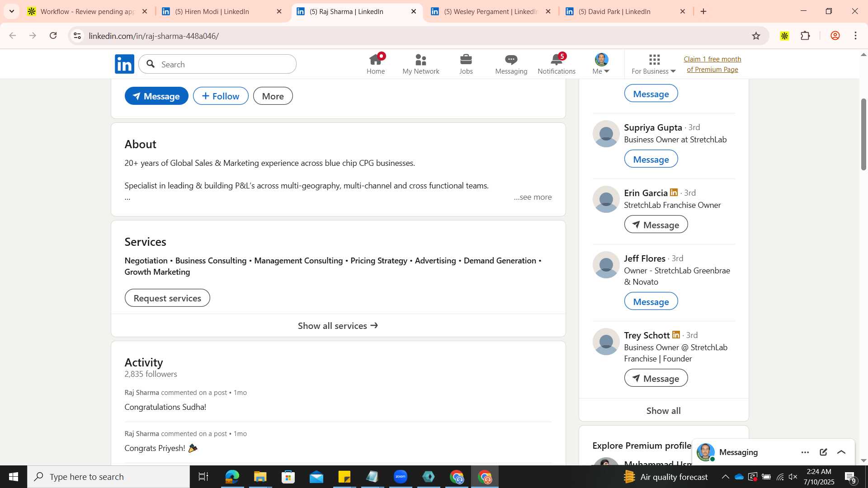View site information icon in address bar
The height and width of the screenshot is (488, 868).
tap(77, 36)
